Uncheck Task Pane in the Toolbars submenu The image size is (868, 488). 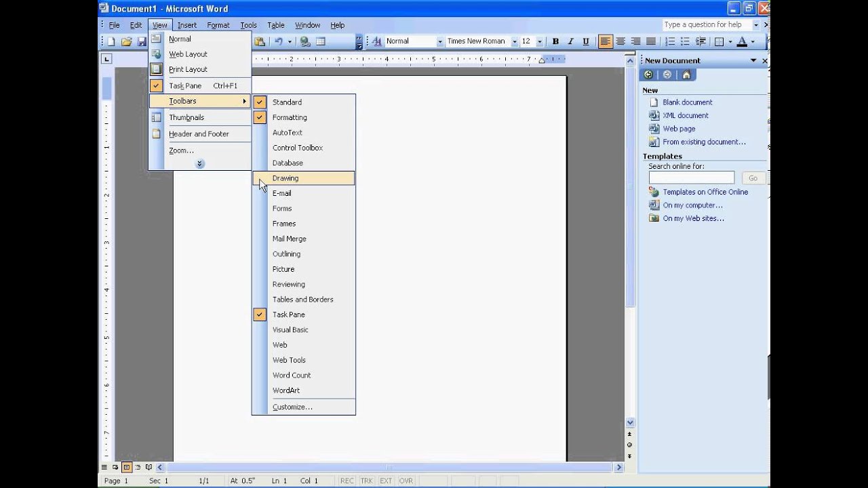(x=304, y=314)
